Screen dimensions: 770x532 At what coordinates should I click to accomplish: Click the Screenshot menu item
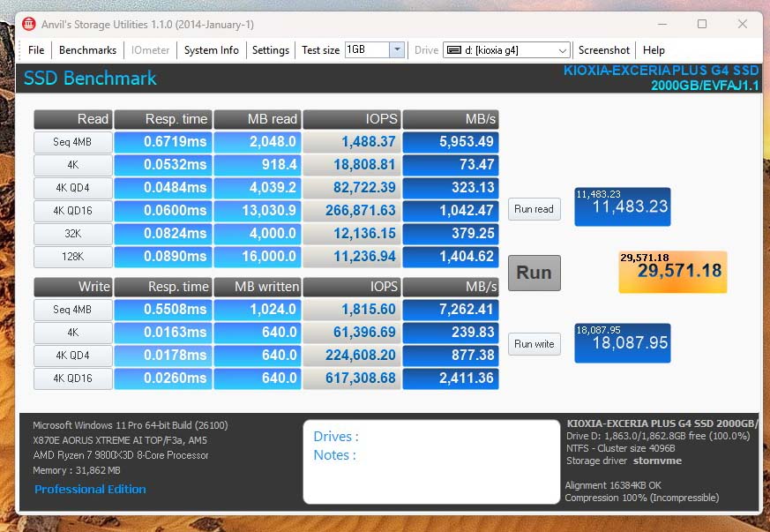tap(603, 50)
